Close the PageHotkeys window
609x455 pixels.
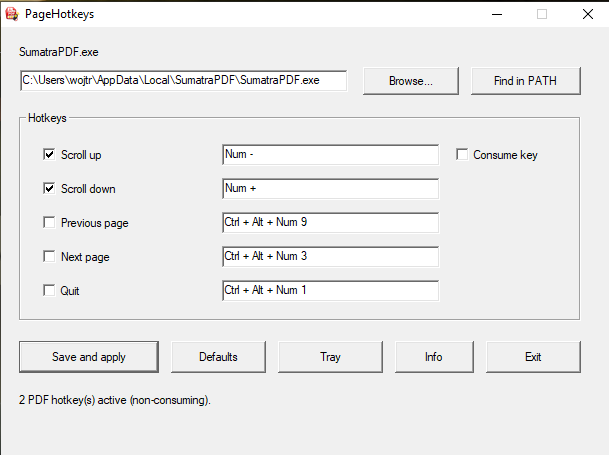coord(588,14)
